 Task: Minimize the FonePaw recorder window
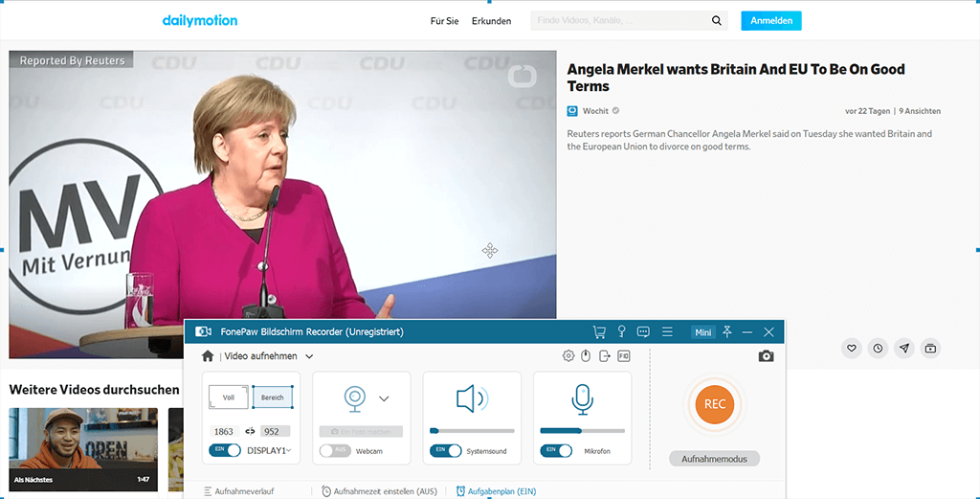click(746, 332)
